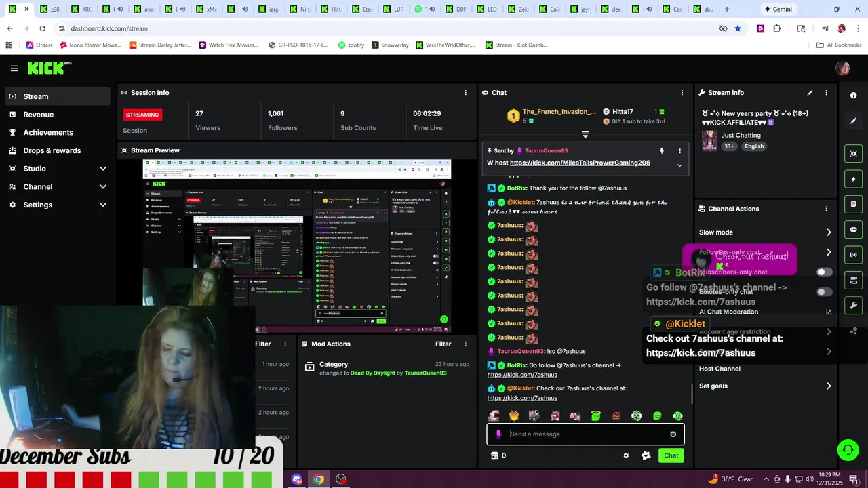Image resolution: width=868 pixels, height=488 pixels.
Task: Click the screen capture icon in right sidebar
Action: point(854,154)
